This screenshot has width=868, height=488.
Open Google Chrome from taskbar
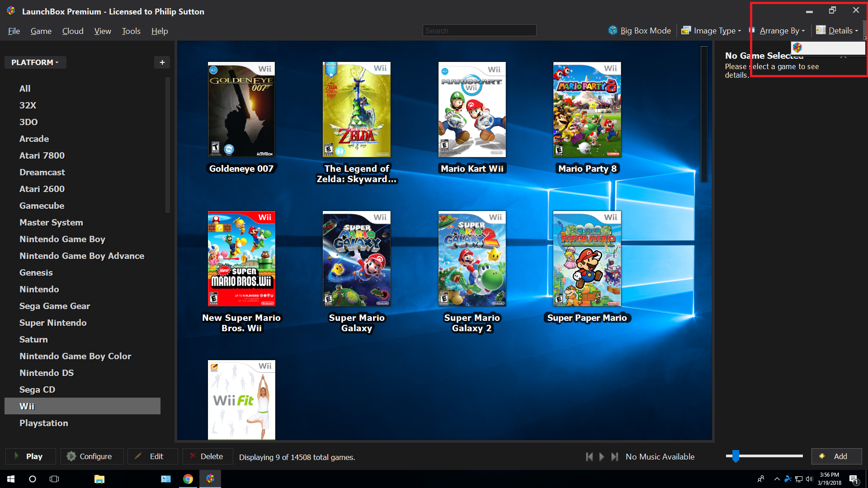tap(188, 479)
